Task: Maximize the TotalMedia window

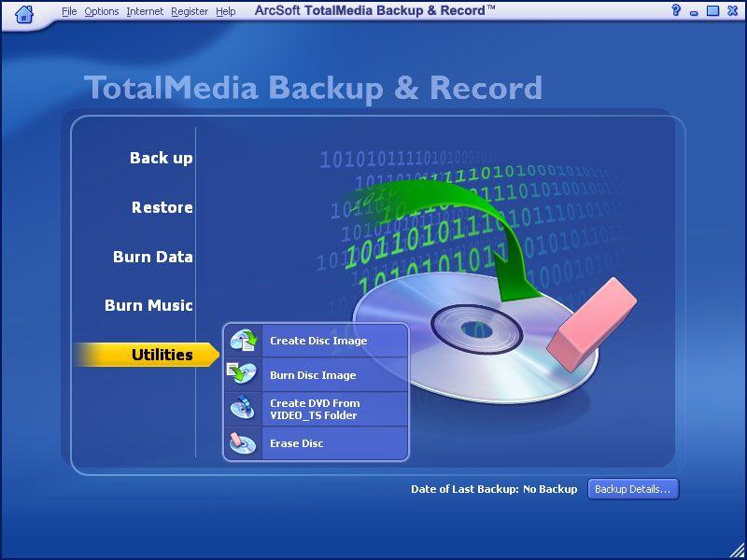Action: (x=712, y=10)
